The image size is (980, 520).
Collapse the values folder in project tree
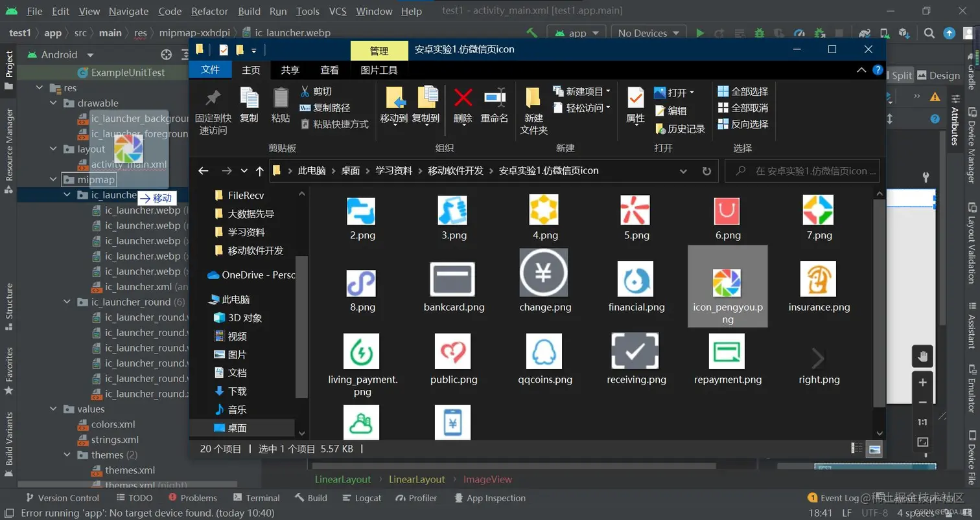54,409
